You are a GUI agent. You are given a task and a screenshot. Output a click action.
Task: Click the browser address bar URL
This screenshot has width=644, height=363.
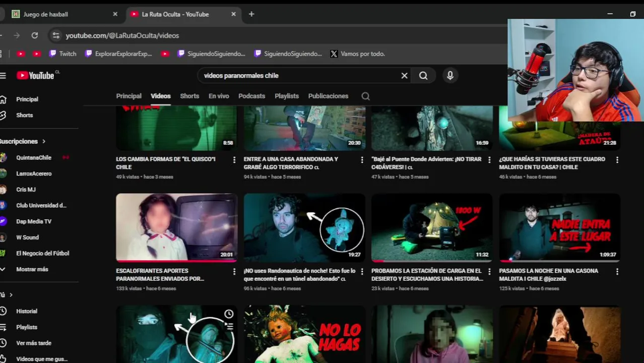[x=122, y=35]
